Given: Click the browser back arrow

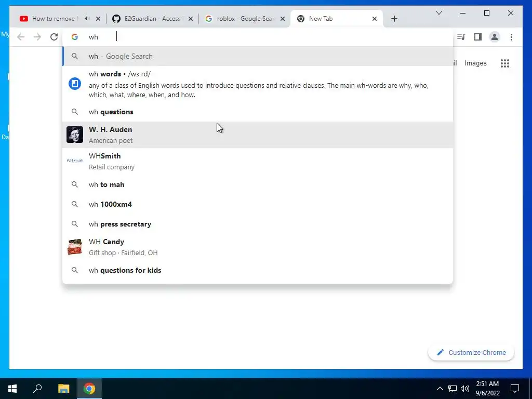Looking at the screenshot, I should [21, 37].
